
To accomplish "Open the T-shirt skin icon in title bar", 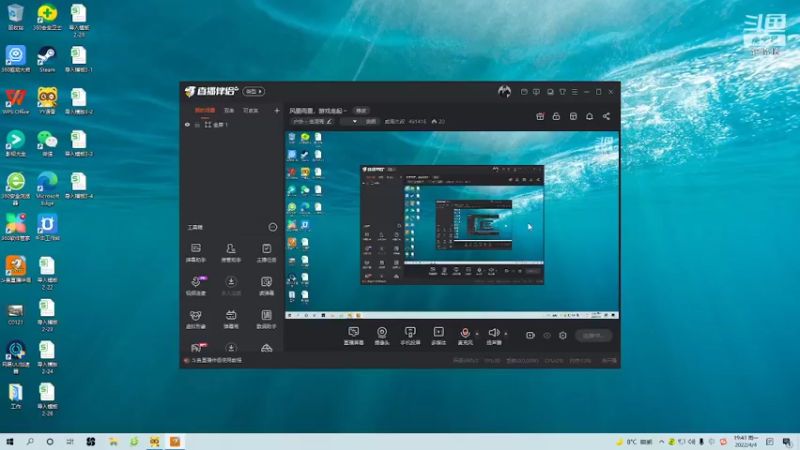I will coord(562,92).
